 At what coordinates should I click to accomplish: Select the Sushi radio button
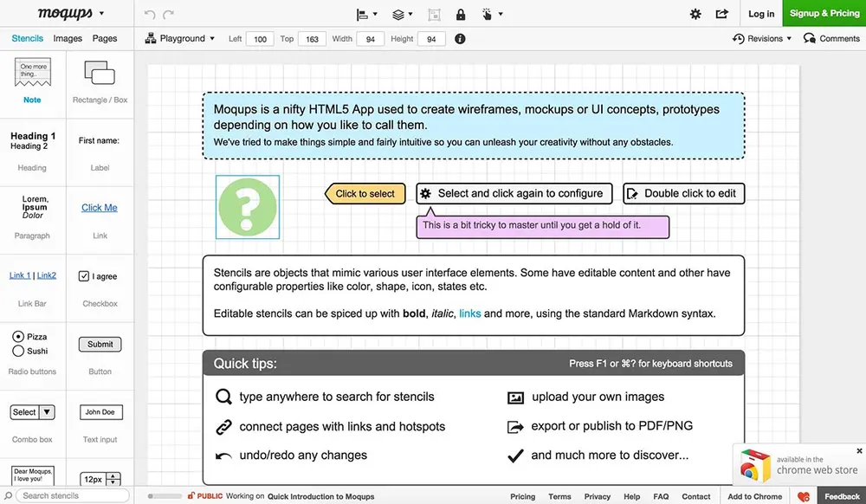click(18, 351)
